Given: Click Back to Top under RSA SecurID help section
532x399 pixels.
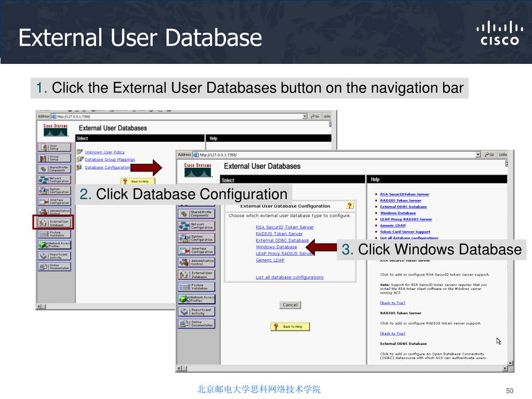Looking at the screenshot, I should pyautogui.click(x=393, y=303).
